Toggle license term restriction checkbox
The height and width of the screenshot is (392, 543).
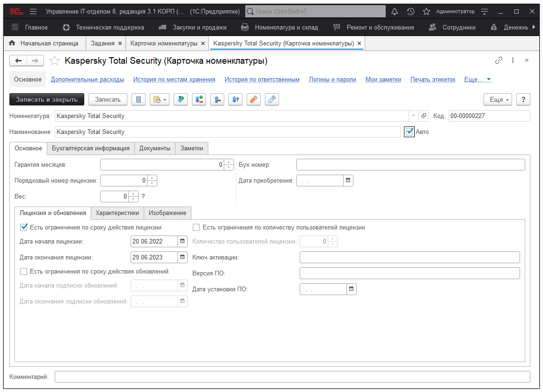[24, 227]
